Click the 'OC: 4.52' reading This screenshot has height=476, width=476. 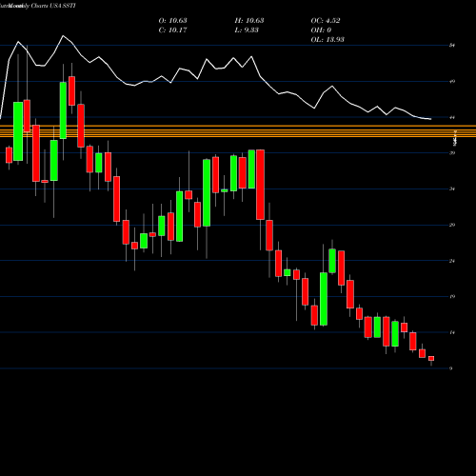tap(326, 20)
